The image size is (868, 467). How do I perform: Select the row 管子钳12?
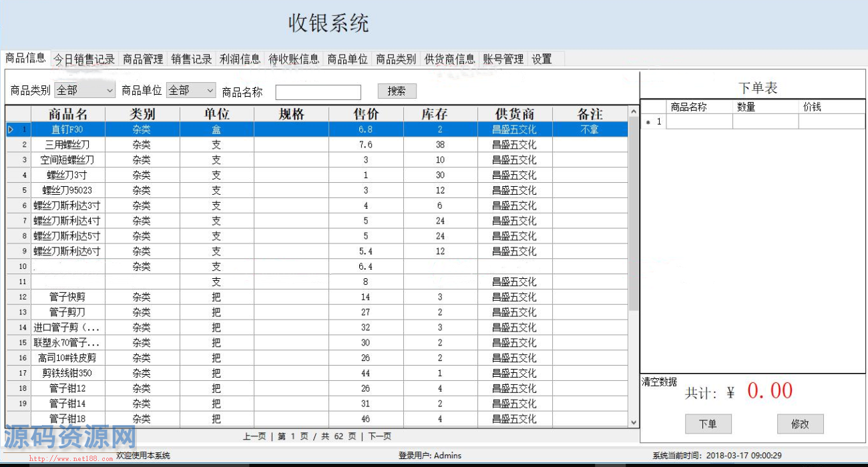pos(317,388)
